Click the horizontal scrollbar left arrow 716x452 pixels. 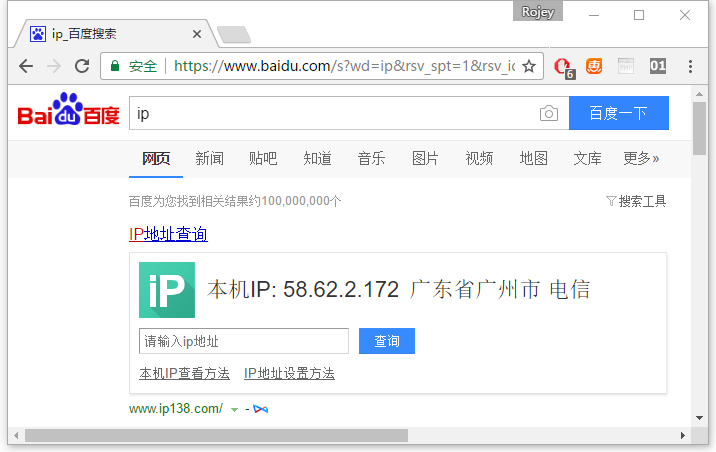click(x=16, y=436)
